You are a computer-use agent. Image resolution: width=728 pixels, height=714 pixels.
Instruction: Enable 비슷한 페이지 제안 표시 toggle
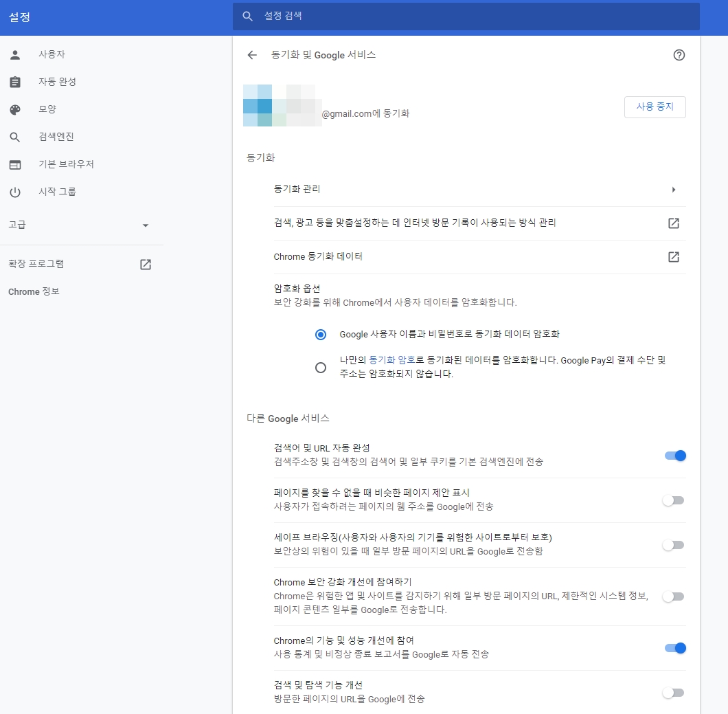673,500
